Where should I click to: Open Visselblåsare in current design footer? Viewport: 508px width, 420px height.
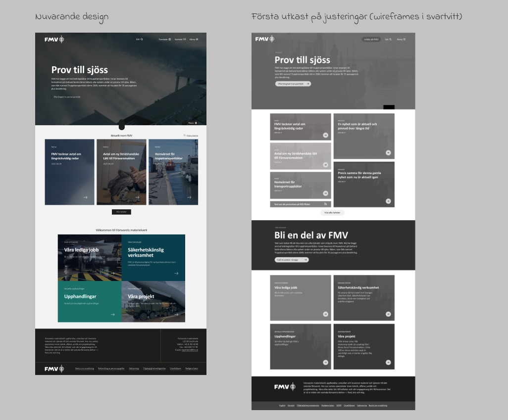[176, 369]
